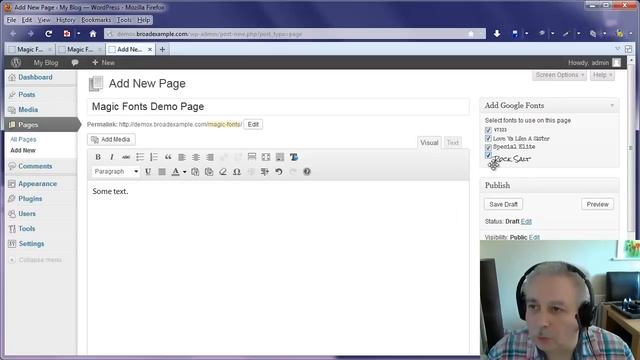Open the Firefox History menu
Image resolution: width=640 pixels, height=360 pixels.
[x=66, y=20]
